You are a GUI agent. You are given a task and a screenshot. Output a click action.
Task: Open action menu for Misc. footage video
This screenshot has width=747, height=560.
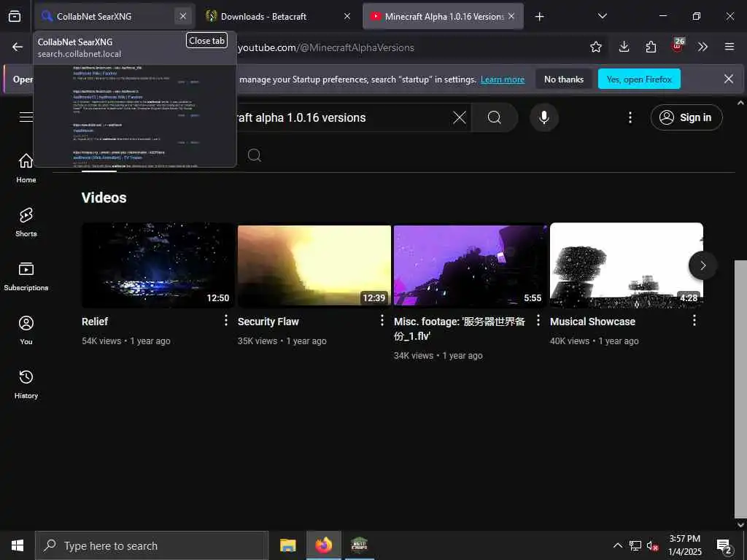pos(538,321)
